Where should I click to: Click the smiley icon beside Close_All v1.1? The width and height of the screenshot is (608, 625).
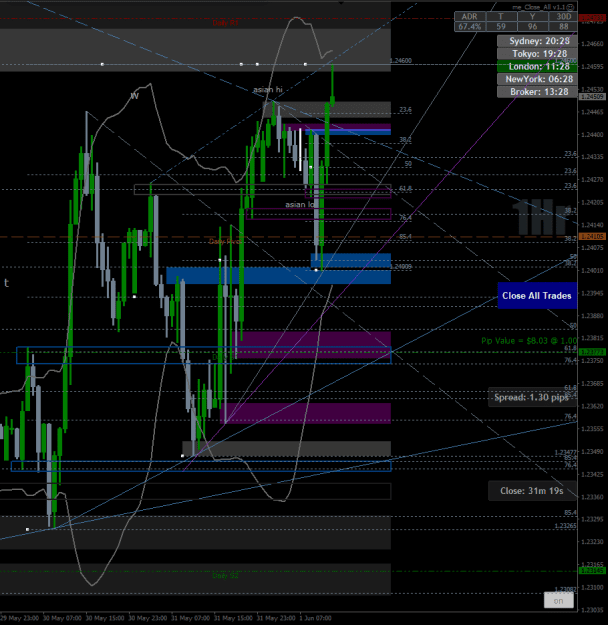pyautogui.click(x=571, y=7)
